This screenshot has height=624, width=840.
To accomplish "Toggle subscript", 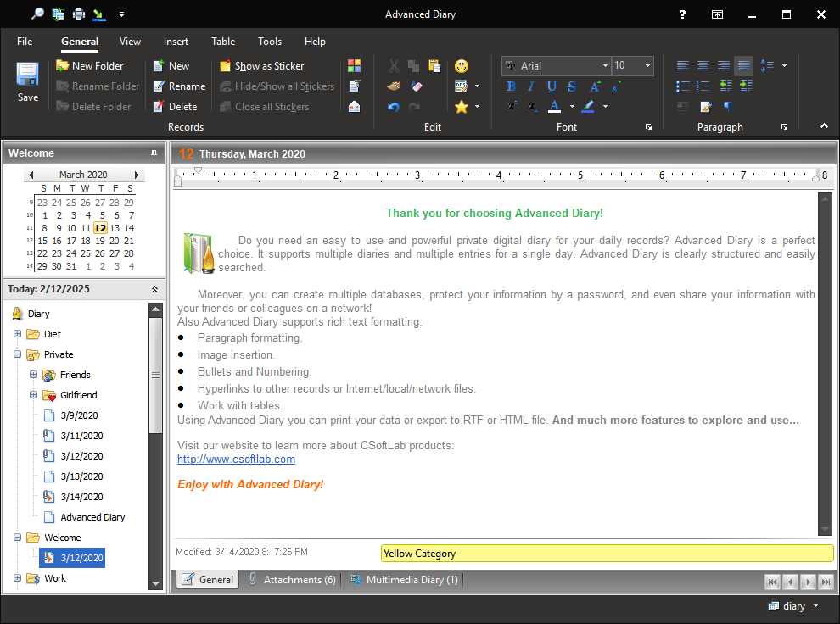I will [x=532, y=106].
